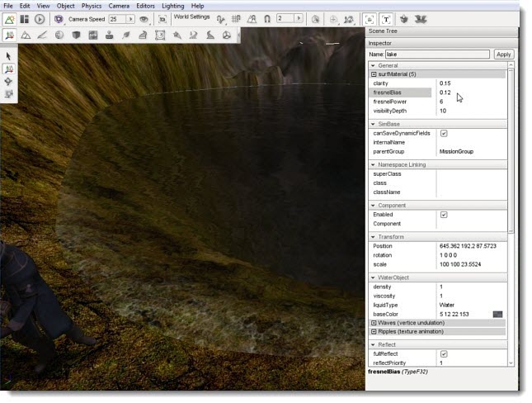This screenshot has height=403, width=532.
Task: Collapse the WaterObject section
Action: pyautogui.click(x=373, y=277)
